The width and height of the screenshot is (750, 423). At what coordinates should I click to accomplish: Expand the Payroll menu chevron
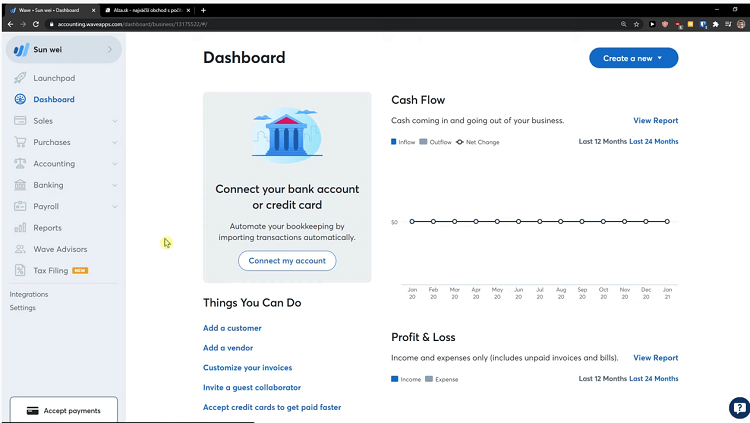pyautogui.click(x=115, y=207)
